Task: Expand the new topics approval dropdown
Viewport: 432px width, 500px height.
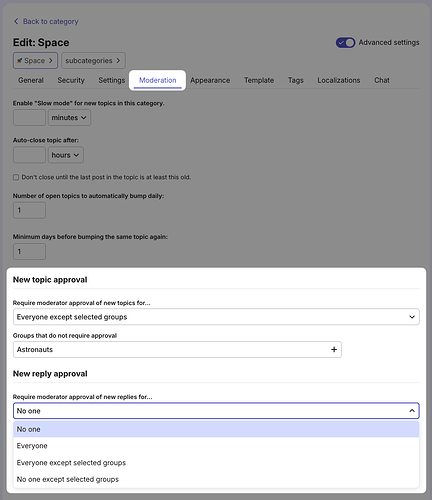Action: pos(216,317)
